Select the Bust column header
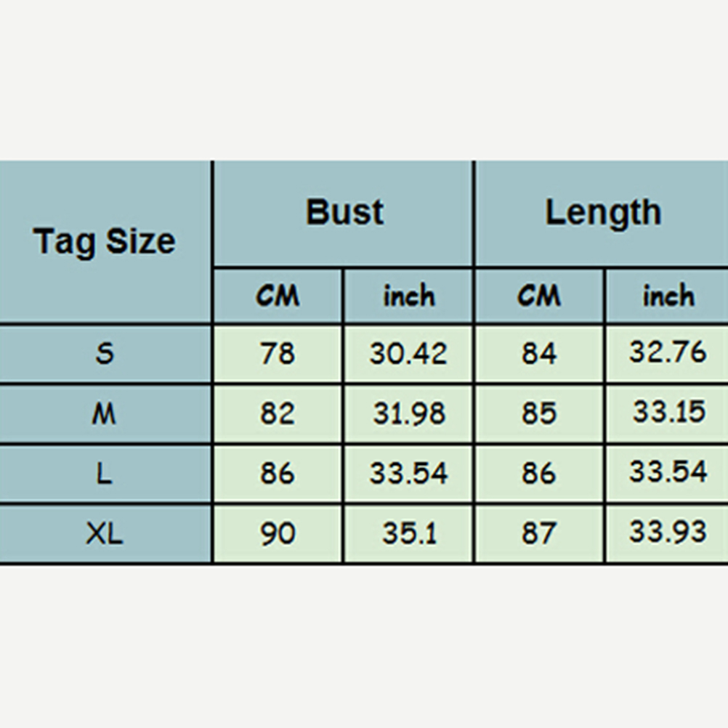This screenshot has width=728, height=728. (x=344, y=212)
